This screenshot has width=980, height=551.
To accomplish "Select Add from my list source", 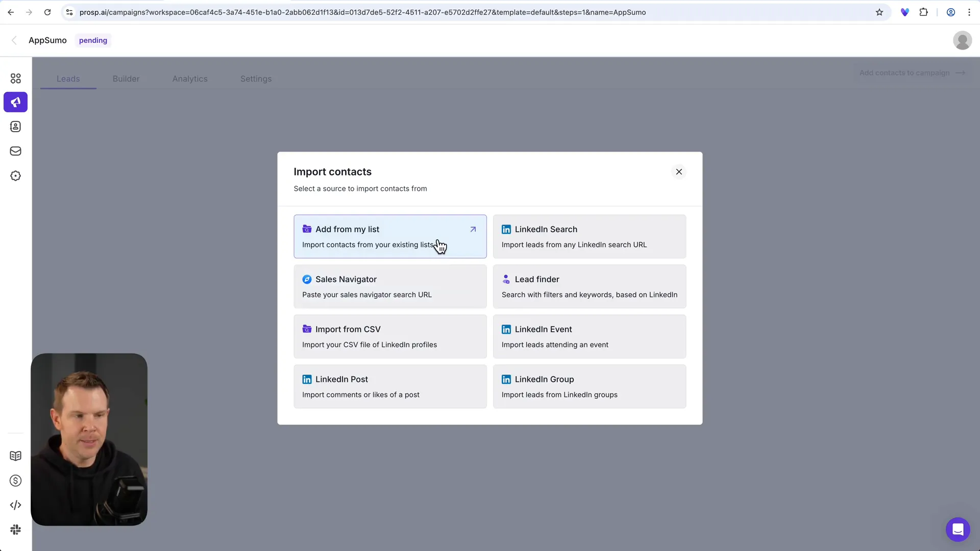I will pyautogui.click(x=390, y=236).
